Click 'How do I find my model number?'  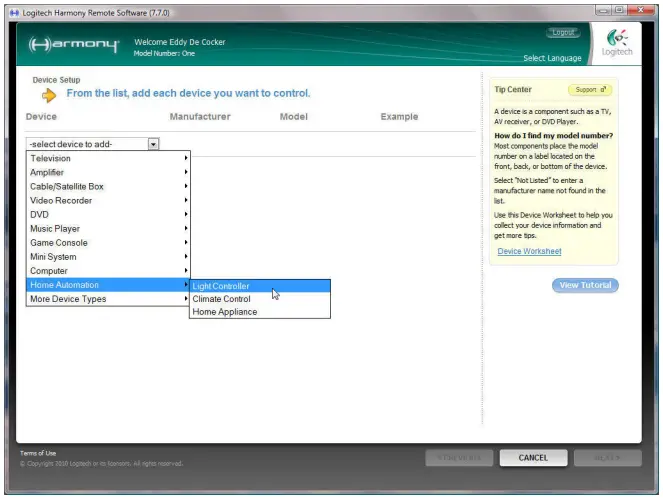coord(553,136)
